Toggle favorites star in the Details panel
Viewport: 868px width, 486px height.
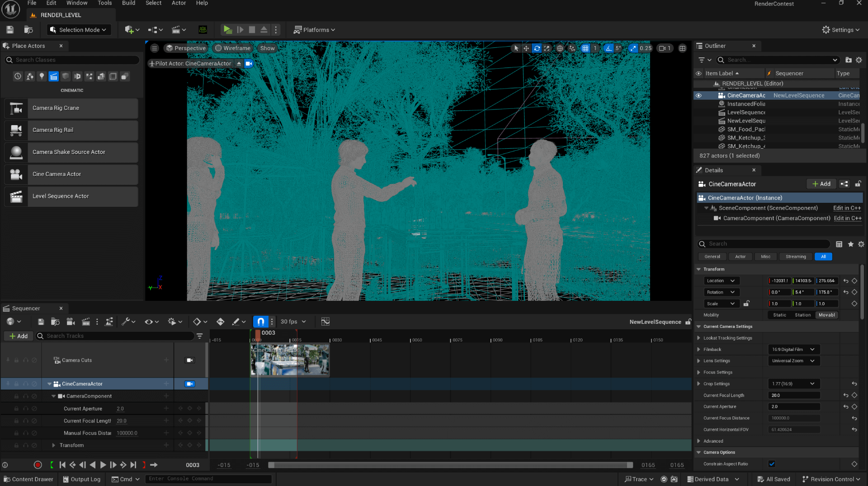tap(850, 244)
